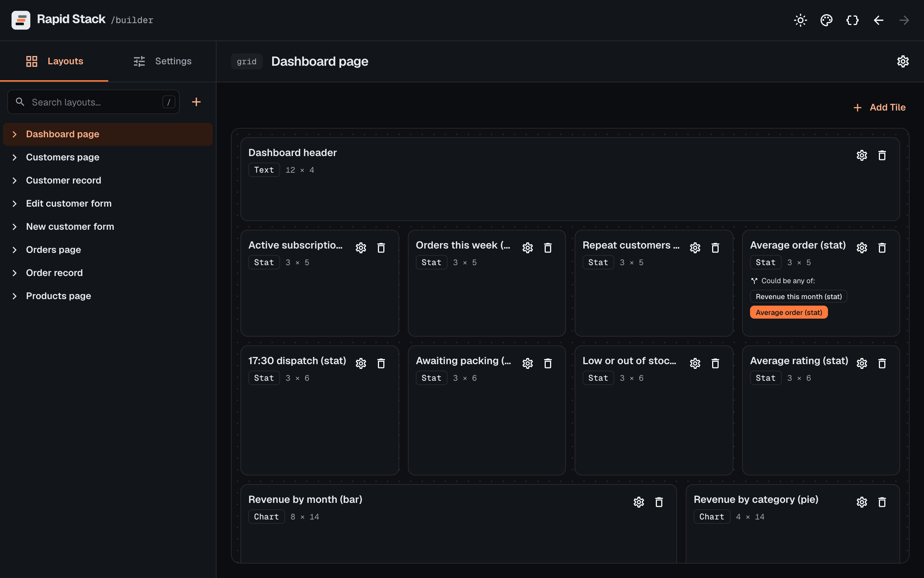Select New customer form layout
The image size is (924, 578).
(108, 227)
